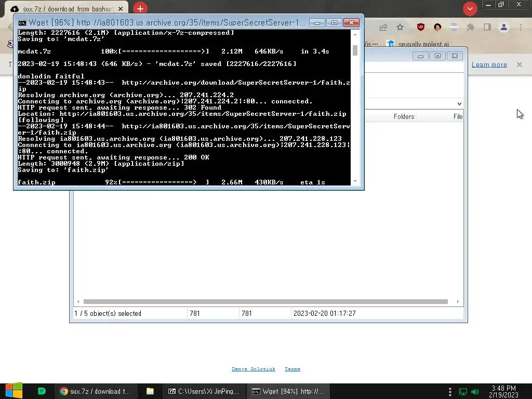Open the Terms link
Viewport: 532px width, 399px height.
[292, 369]
